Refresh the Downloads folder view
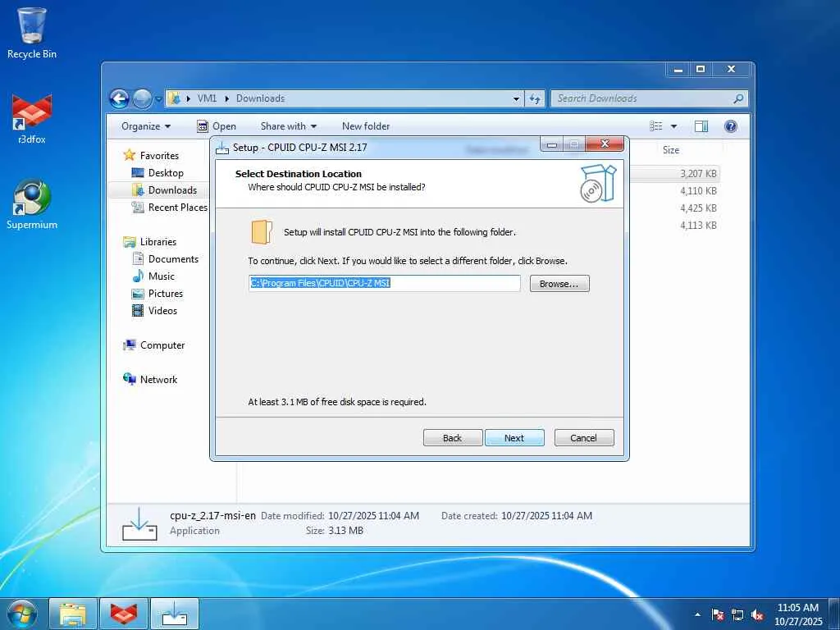This screenshot has height=630, width=840. click(x=535, y=98)
